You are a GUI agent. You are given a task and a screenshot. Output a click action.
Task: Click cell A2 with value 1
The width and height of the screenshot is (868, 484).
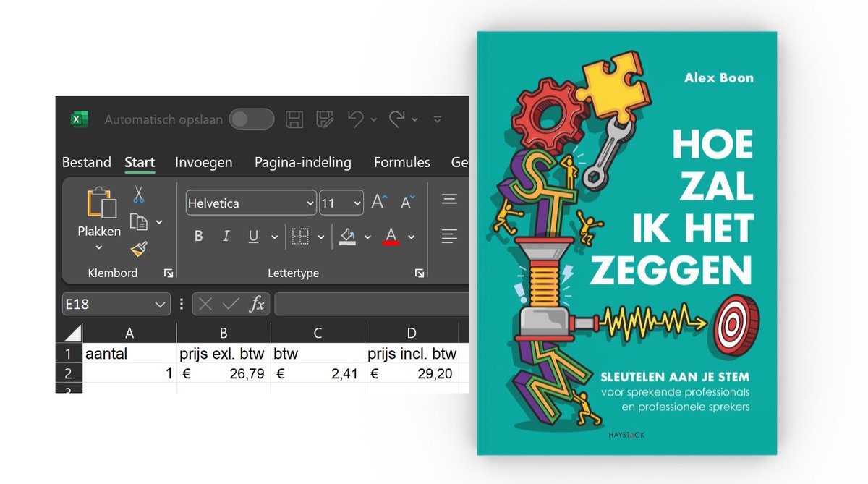click(x=129, y=373)
